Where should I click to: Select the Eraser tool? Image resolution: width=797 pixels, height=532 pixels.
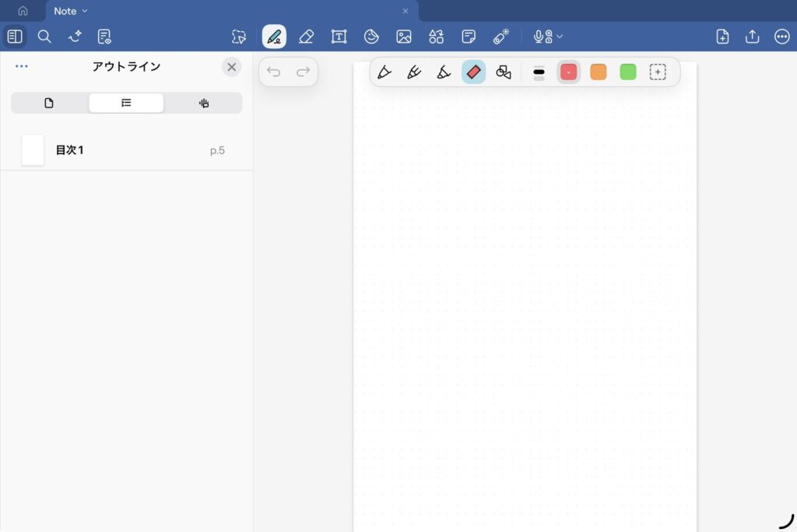[x=306, y=37]
